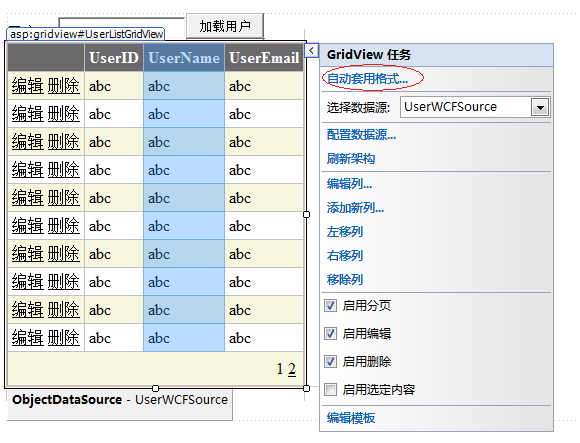Click GridView bottom-right corner handle
580x443 pixels.
pyautogui.click(x=306, y=388)
